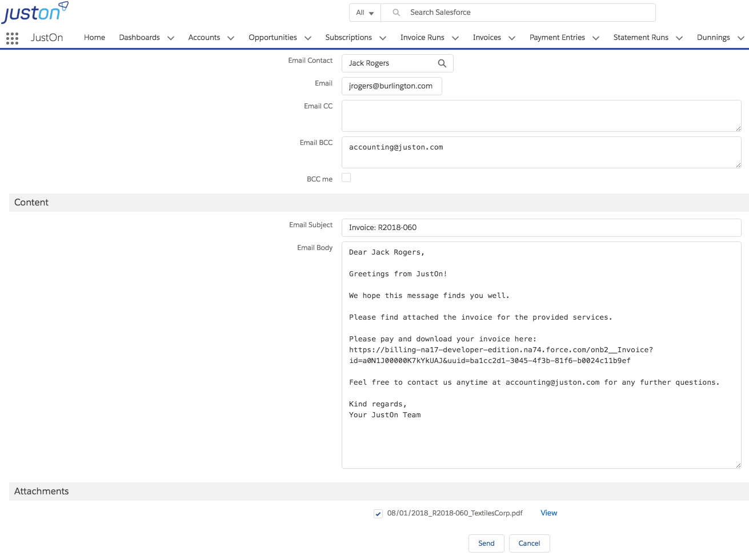749x560 pixels.
Task: Click the Email address field
Action: point(391,86)
